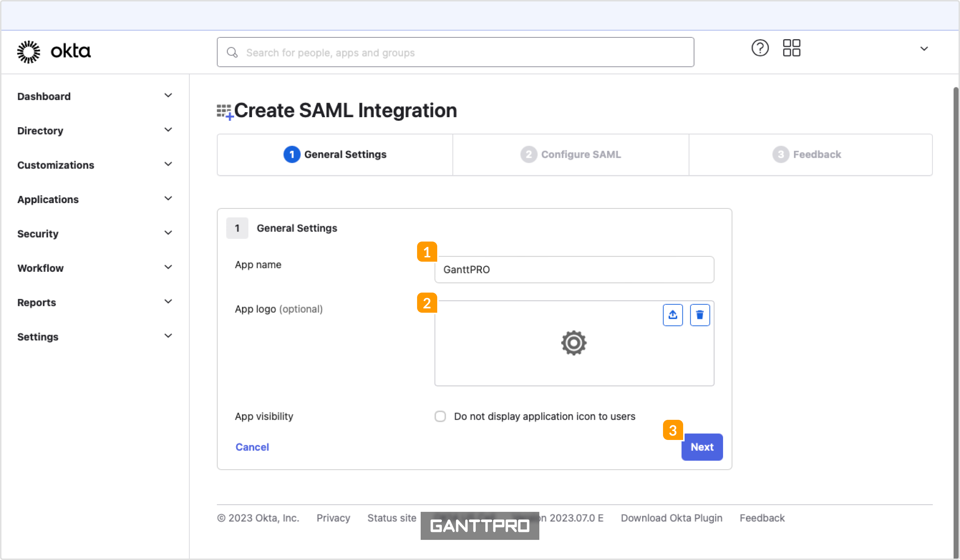Select Workflow in the sidebar
This screenshot has height=560, width=960.
(40, 268)
